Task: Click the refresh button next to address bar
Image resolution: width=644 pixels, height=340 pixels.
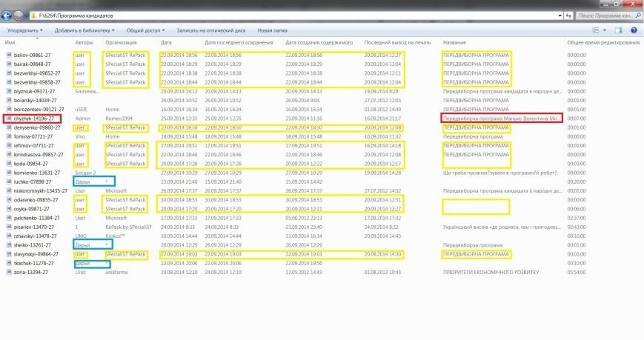Action: point(569,16)
